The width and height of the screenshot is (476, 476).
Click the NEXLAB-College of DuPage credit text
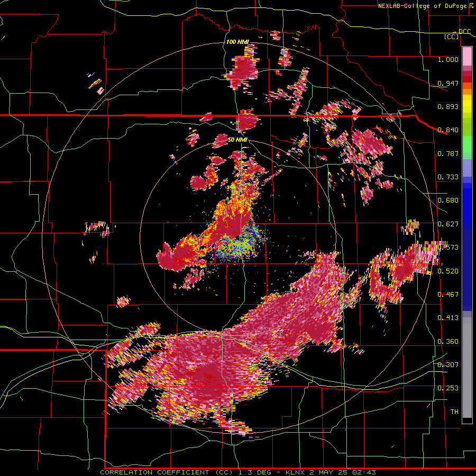point(422,6)
